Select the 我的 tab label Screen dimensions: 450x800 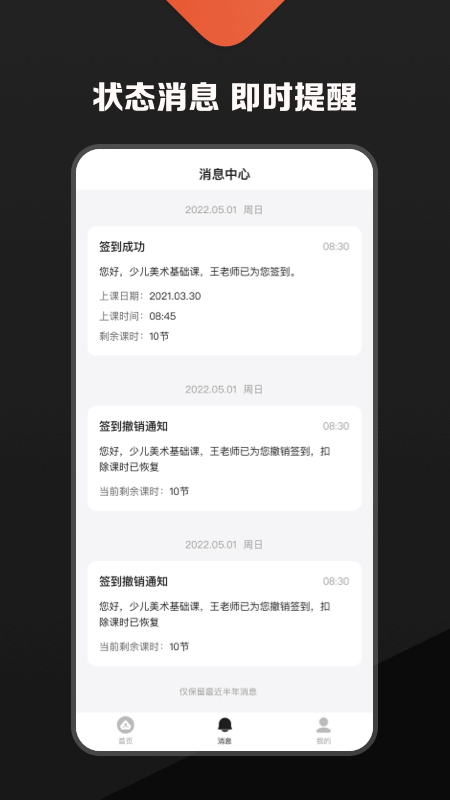[x=323, y=741]
